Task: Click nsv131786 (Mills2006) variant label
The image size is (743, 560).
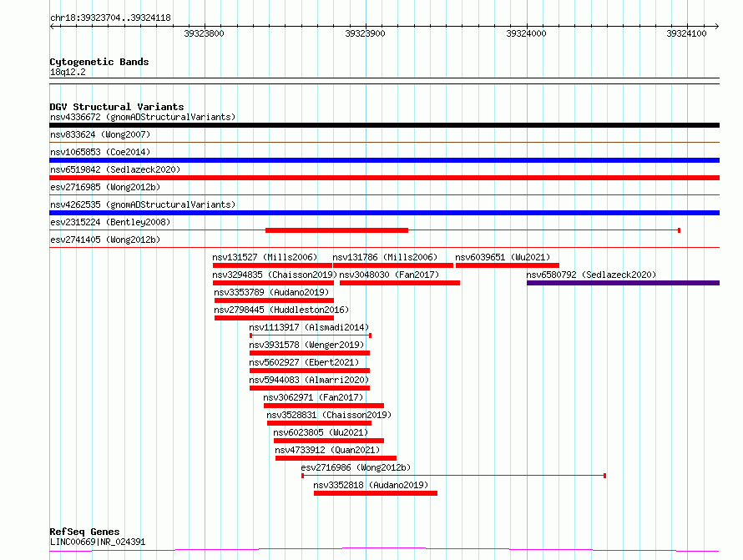Action: pos(385,257)
